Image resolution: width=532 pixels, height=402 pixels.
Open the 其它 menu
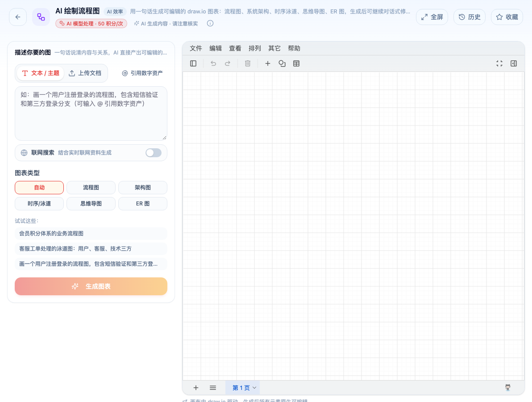coord(274,48)
